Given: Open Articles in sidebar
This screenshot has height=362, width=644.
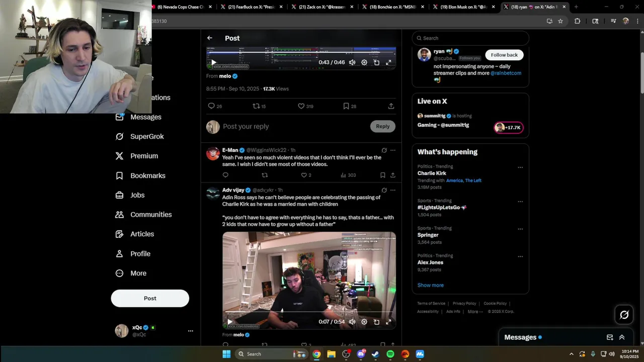Looking at the screenshot, I should [x=134, y=234].
